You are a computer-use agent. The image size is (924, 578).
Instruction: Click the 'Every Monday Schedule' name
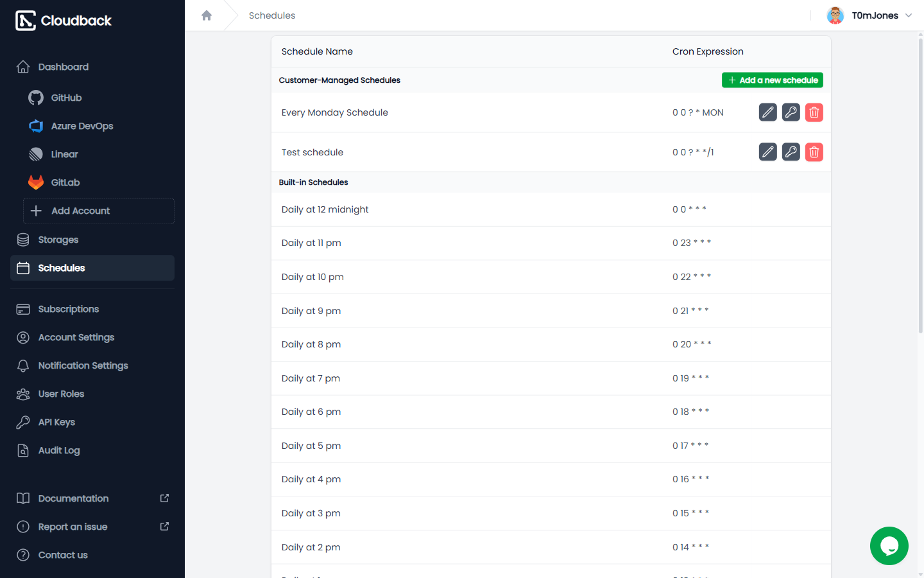click(334, 112)
